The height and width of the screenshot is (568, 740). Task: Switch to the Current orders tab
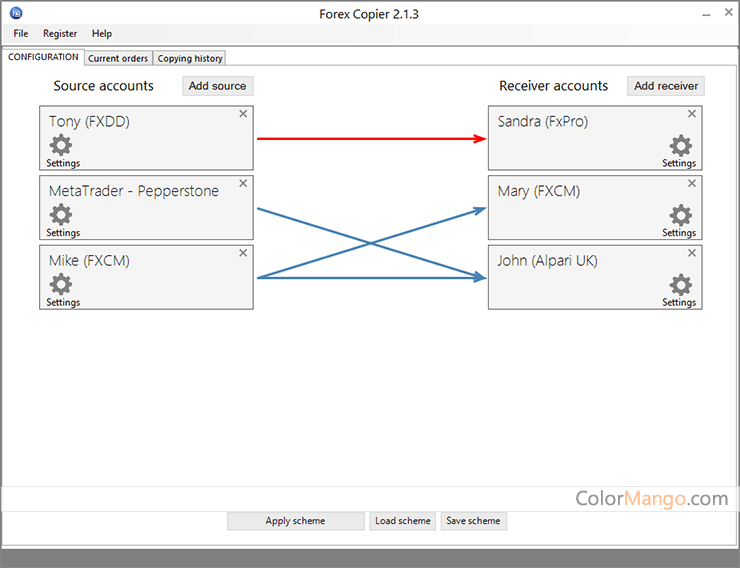coord(118,58)
